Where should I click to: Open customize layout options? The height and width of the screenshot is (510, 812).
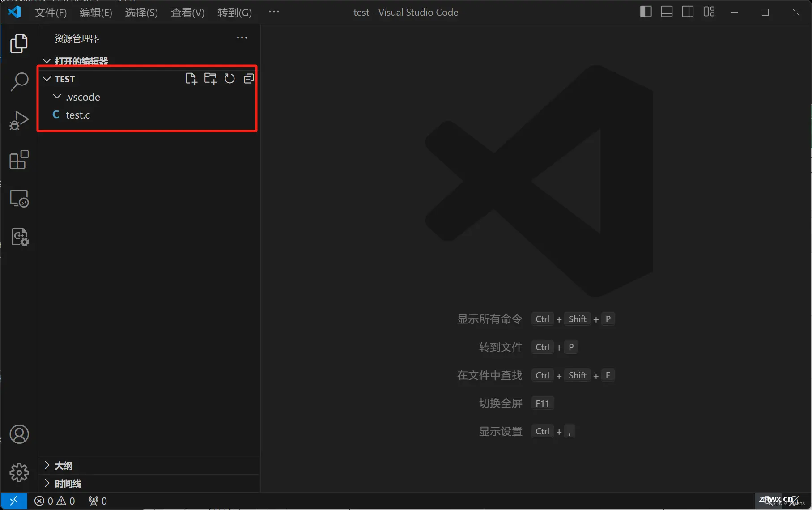(709, 12)
